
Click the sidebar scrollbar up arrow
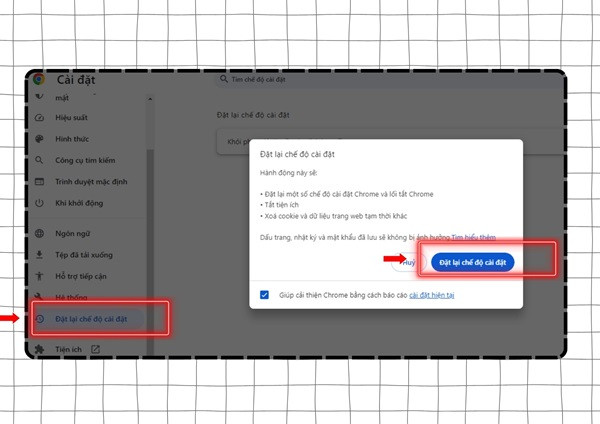(150, 99)
